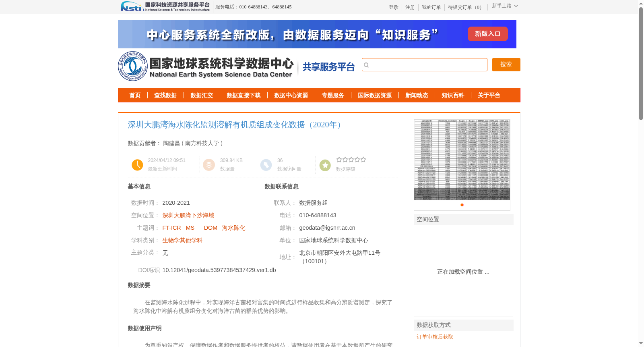Expand the 新手上路 dropdown
644x347 pixels.
[505, 6]
